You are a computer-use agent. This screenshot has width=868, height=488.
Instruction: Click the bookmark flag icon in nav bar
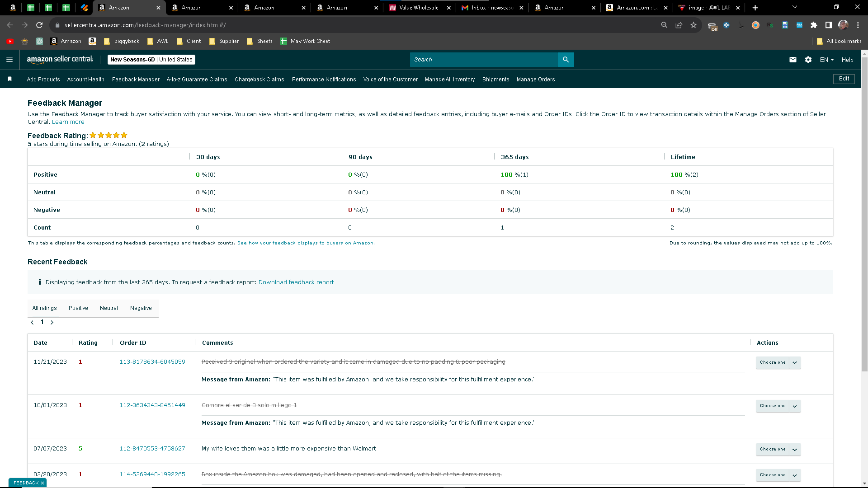pos(10,79)
